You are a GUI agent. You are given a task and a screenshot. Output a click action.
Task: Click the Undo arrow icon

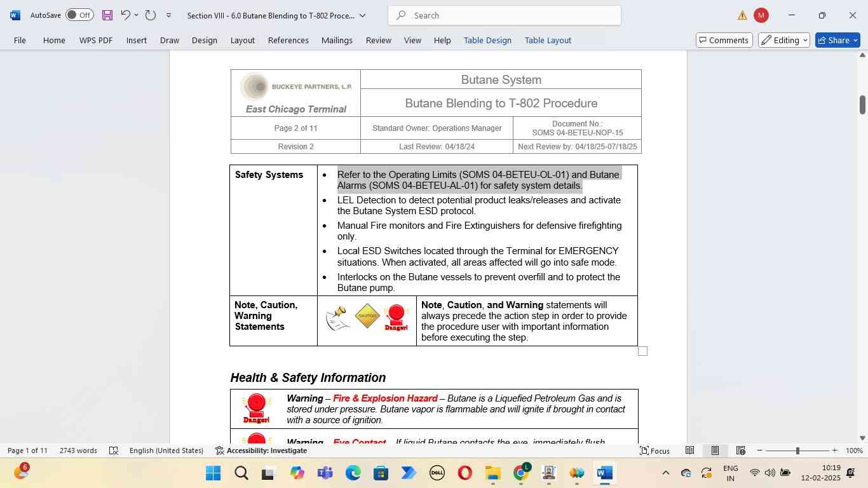click(x=125, y=15)
